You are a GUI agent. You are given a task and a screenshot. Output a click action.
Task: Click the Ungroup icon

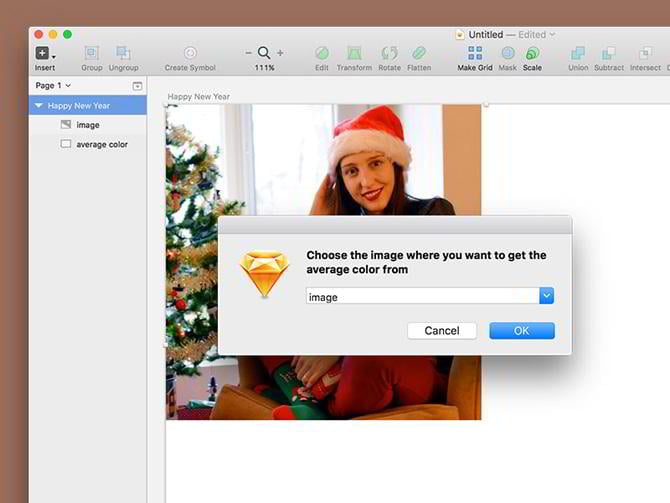click(123, 53)
